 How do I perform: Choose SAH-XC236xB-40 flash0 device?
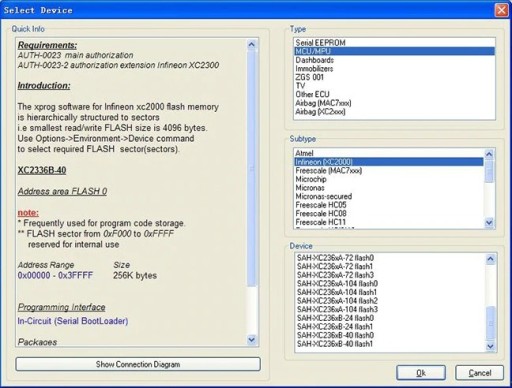click(390, 335)
